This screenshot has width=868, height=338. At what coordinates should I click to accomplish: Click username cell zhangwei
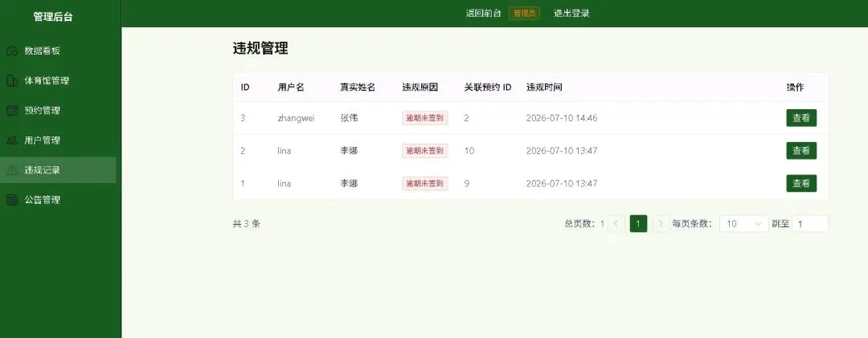(296, 118)
